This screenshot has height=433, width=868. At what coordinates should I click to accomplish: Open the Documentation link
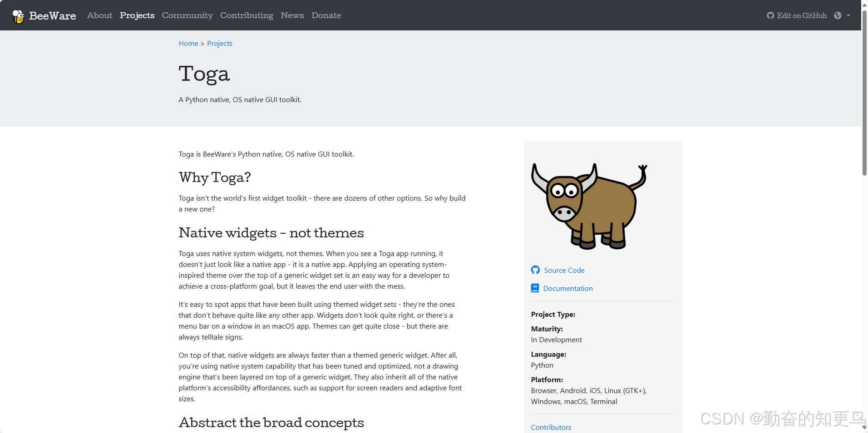click(x=568, y=289)
